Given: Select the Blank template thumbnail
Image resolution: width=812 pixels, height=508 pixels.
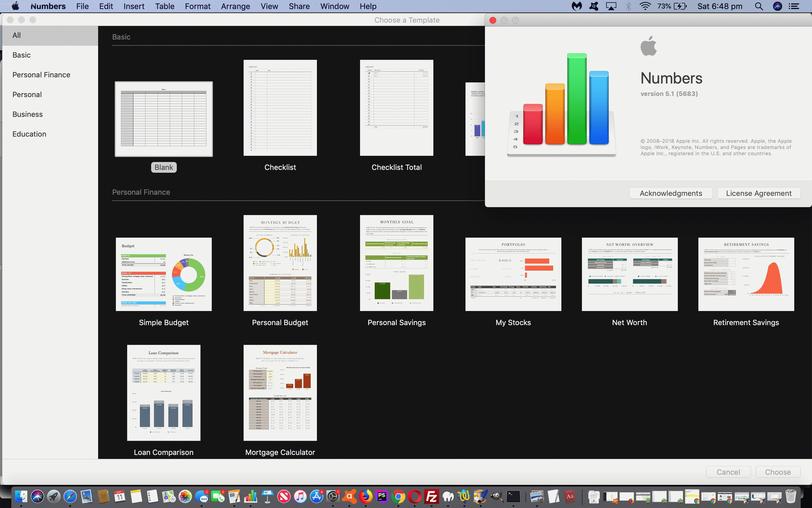Looking at the screenshot, I should tap(164, 119).
